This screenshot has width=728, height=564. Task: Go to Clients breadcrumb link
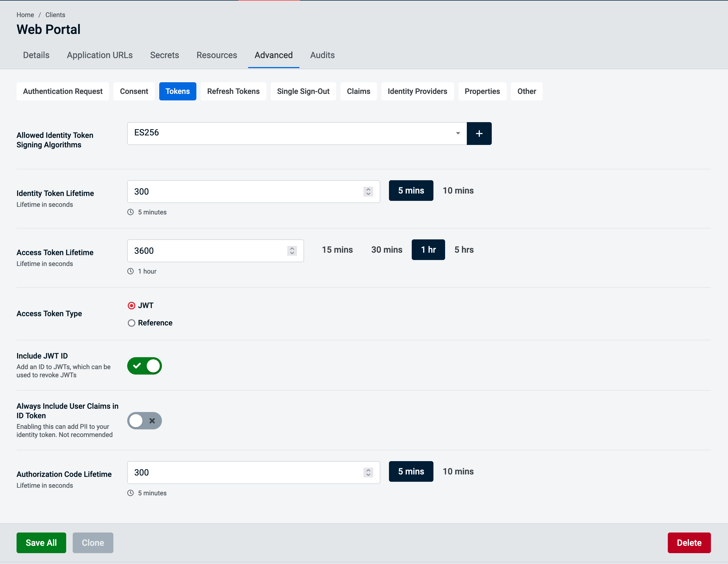(x=55, y=15)
